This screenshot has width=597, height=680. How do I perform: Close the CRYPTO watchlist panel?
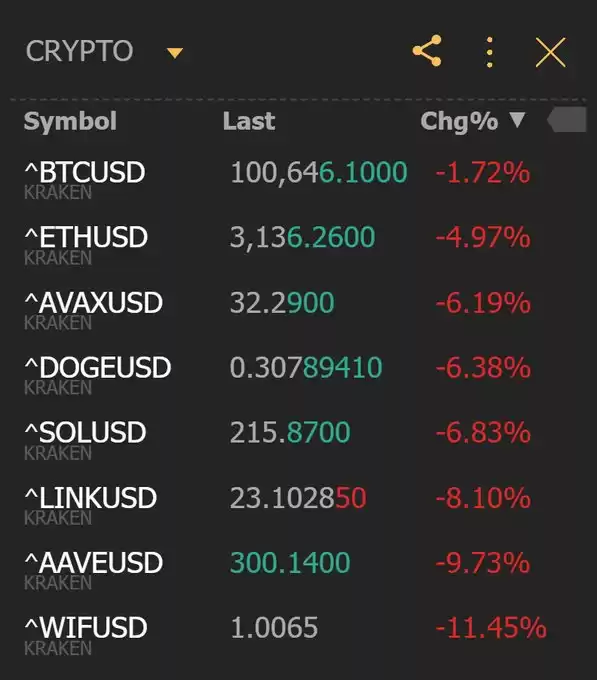click(551, 52)
